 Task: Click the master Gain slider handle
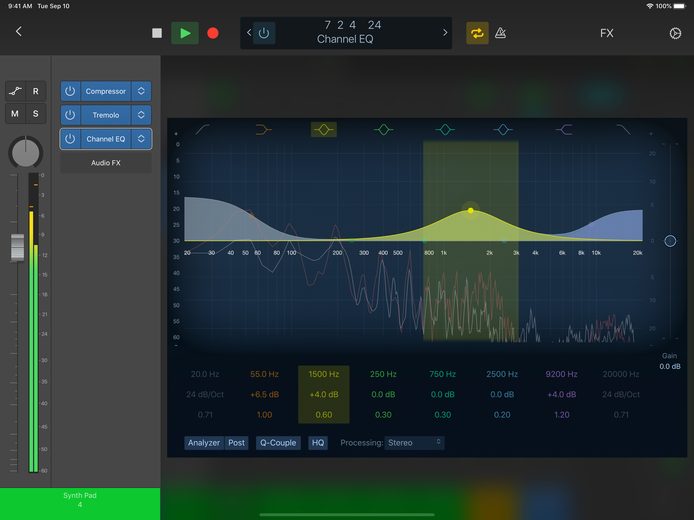[x=670, y=241]
